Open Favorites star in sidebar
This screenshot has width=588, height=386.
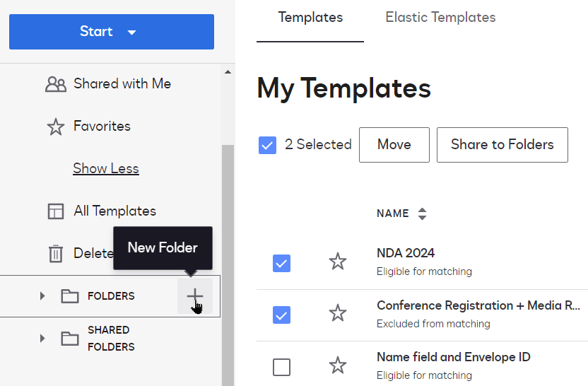click(55, 127)
